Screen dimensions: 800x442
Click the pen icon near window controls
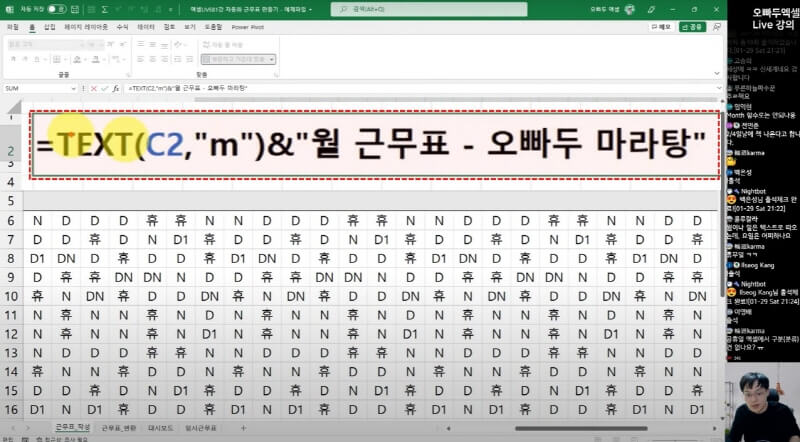click(651, 9)
